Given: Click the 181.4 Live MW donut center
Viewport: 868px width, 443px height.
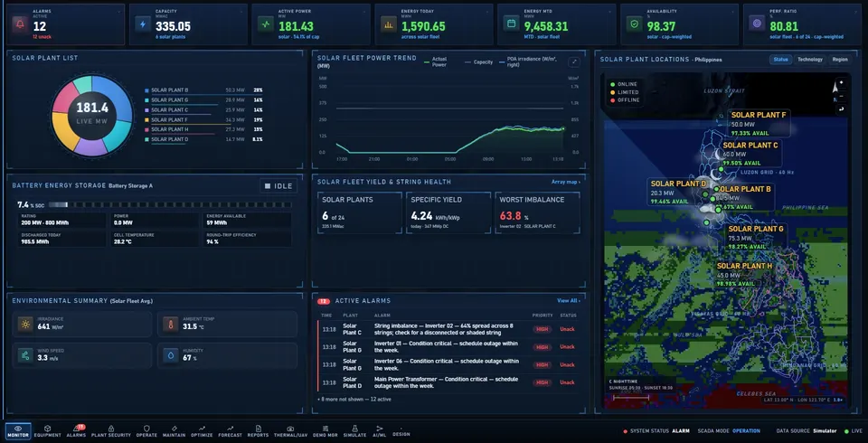Looking at the screenshot, I should pos(92,112).
